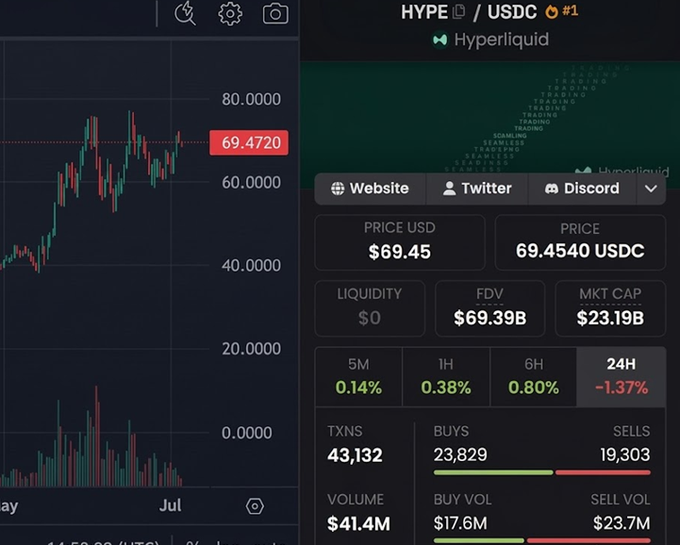Image resolution: width=680 pixels, height=545 pixels.
Task: Click the VOLUME $41.4M value
Action: pos(359,523)
